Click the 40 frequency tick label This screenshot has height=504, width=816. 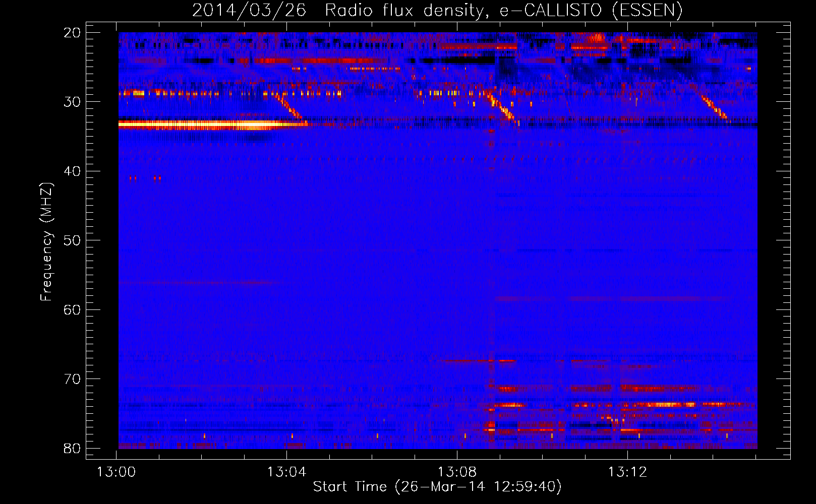tap(73, 171)
